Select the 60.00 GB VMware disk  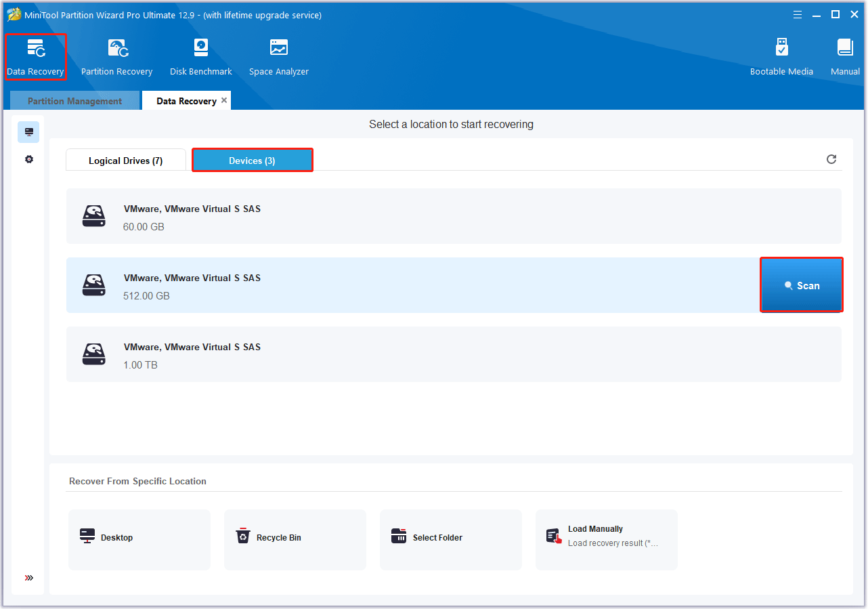(x=454, y=216)
